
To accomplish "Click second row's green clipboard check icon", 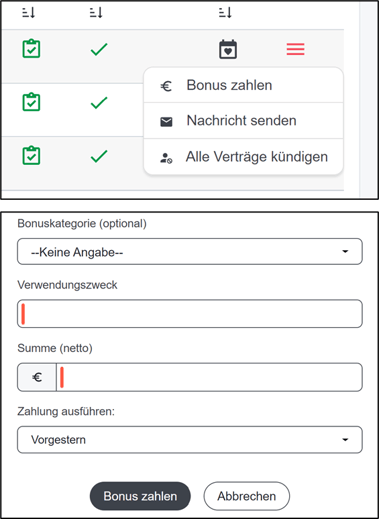I will (x=31, y=102).
